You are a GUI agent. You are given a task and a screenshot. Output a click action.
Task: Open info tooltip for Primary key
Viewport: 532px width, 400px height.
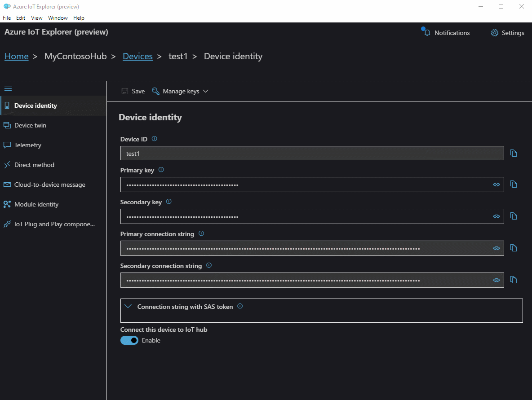[161, 170]
